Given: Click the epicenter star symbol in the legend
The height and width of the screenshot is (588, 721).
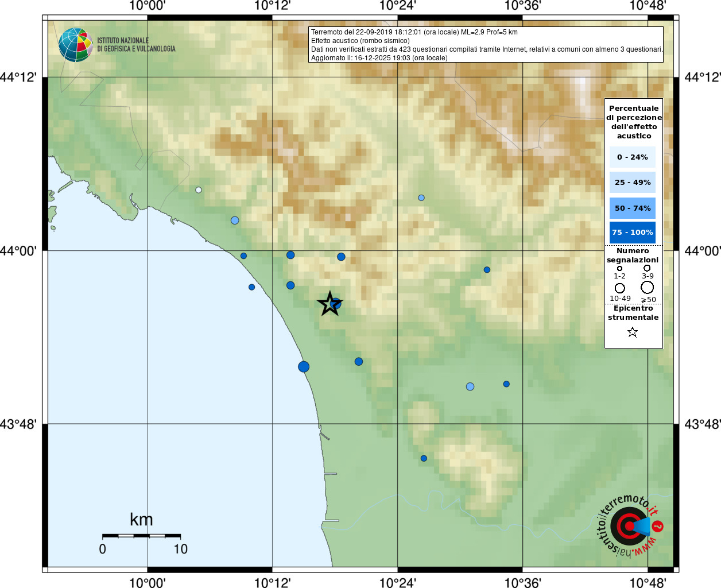Looking at the screenshot, I should pos(633,332).
